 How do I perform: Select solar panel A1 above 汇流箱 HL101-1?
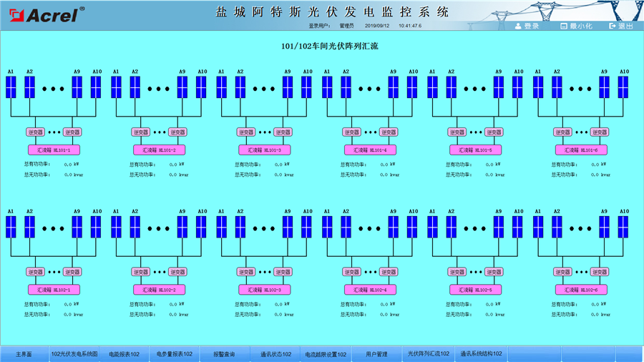tap(11, 87)
